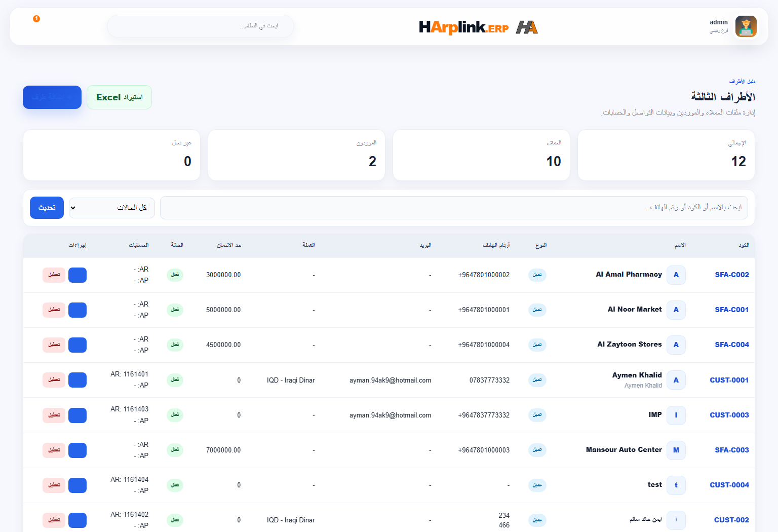Click blue action button in SFA-C004 row
This screenshot has width=778, height=532.
[77, 345]
